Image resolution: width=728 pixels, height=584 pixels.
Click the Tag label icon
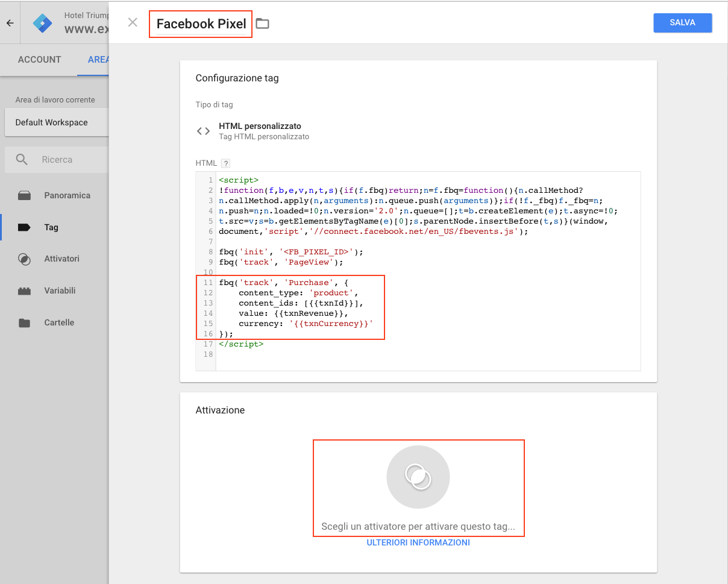click(x=24, y=227)
